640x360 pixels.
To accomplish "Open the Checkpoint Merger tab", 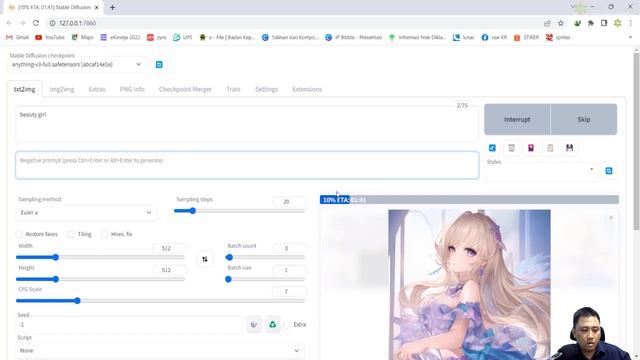I will pos(185,89).
